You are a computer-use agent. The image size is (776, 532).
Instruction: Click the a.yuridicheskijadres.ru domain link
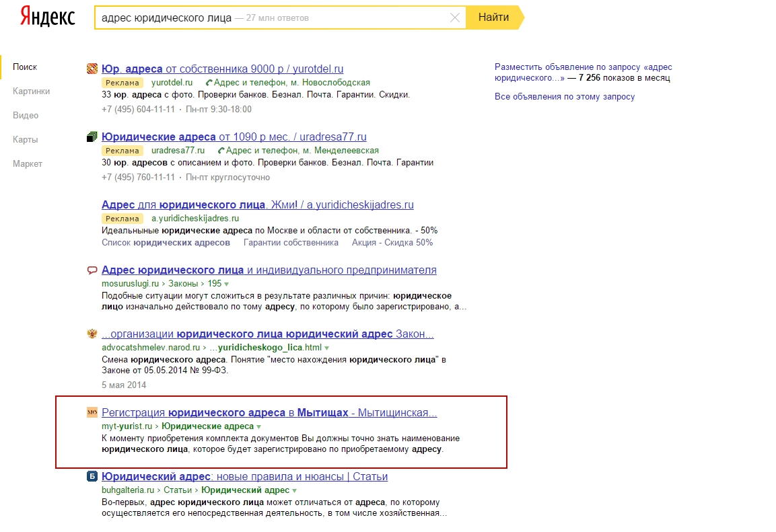pos(195,218)
